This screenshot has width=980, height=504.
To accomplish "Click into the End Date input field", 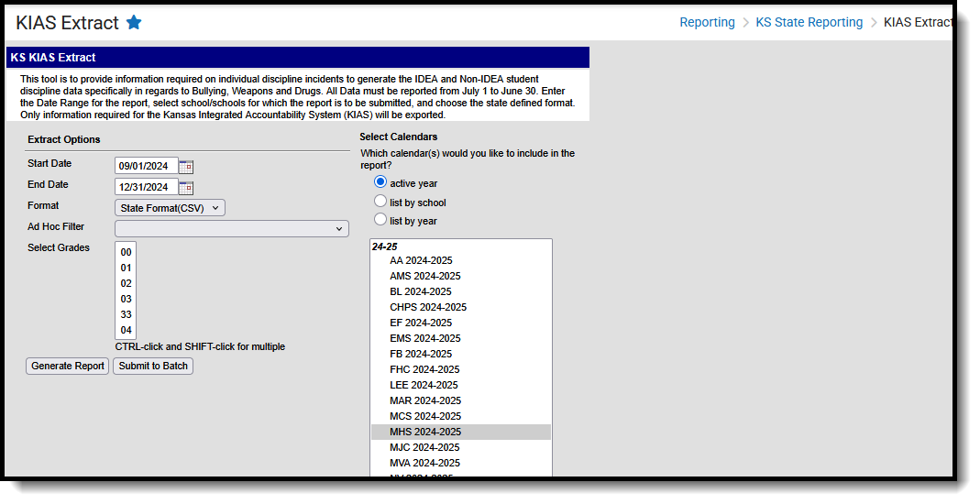I will click(147, 187).
